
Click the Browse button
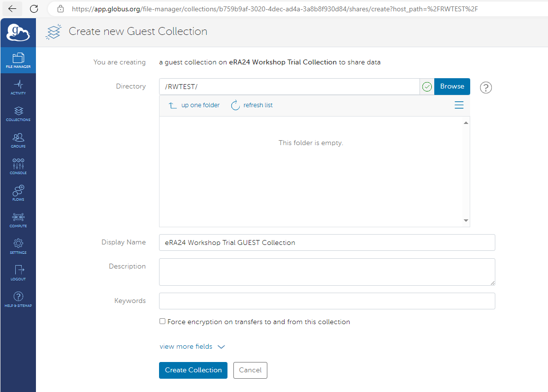(x=452, y=87)
